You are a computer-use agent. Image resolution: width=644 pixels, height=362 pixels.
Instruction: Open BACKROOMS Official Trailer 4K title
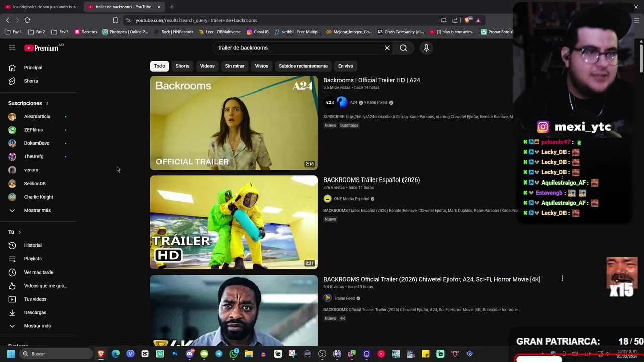(432, 279)
